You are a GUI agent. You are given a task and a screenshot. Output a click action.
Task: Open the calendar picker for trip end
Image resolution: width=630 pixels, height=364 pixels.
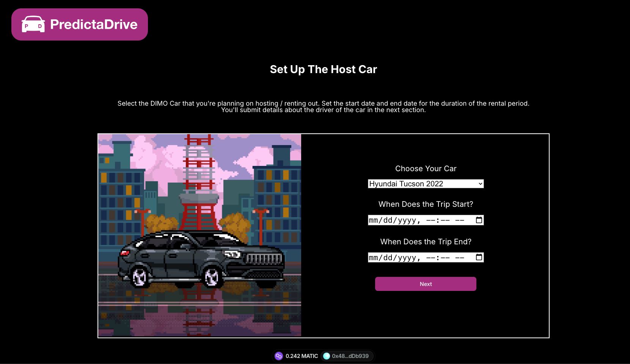coord(479,258)
